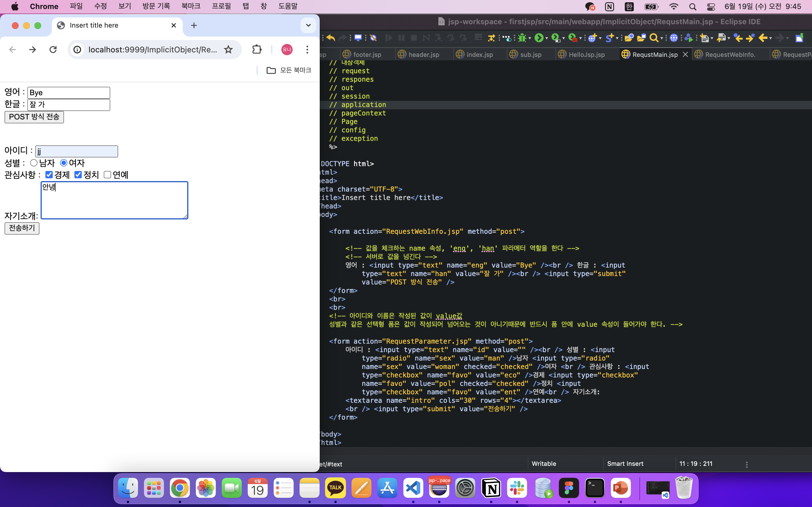Open Chrome tab search chevron
The image size is (812, 507).
pyautogui.click(x=308, y=25)
